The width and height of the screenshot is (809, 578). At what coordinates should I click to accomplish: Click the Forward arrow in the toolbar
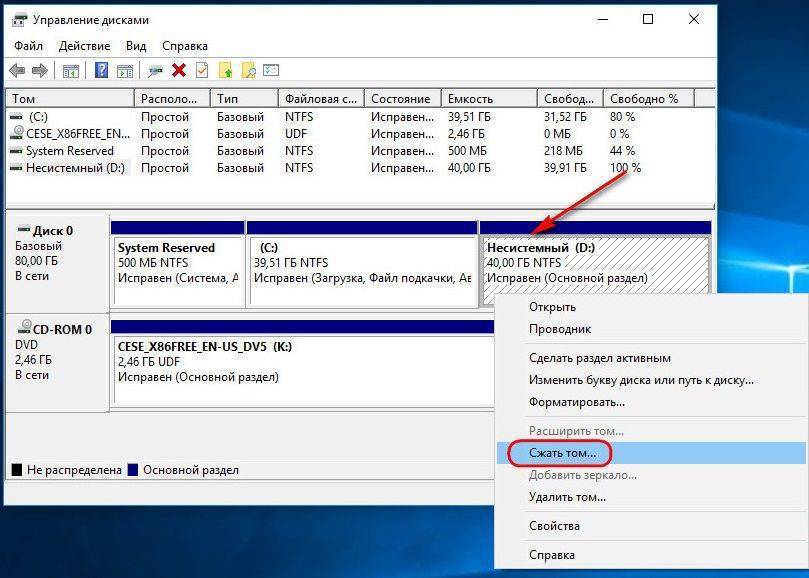click(x=40, y=70)
